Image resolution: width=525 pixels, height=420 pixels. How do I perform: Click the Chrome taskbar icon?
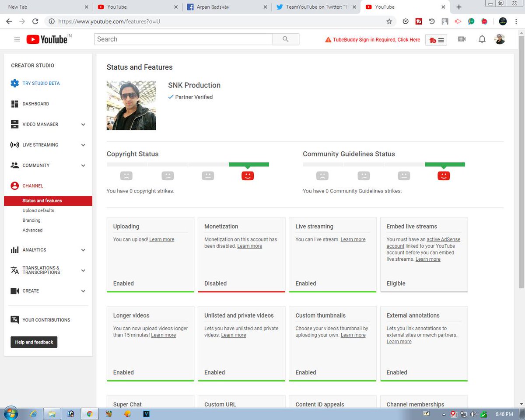(x=90, y=414)
